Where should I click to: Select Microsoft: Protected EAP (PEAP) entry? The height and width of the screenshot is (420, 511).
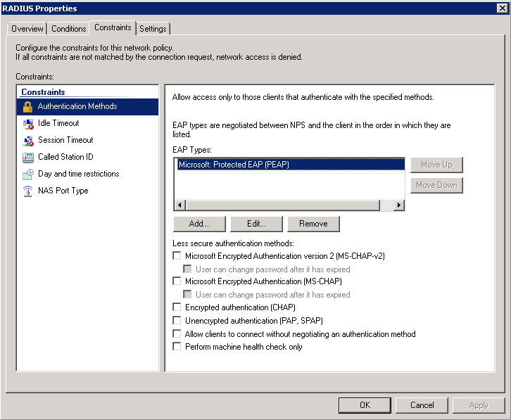point(234,165)
